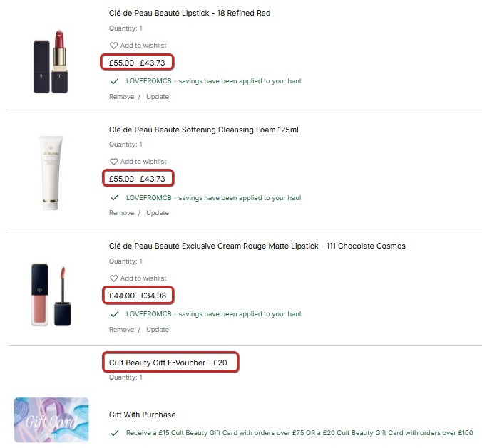Remove the 18 Refined Red lipstick
Viewport: 482px width, 448px height.
121,97
